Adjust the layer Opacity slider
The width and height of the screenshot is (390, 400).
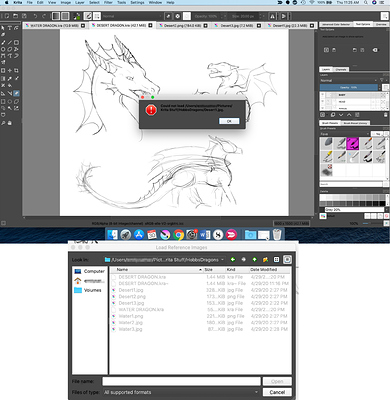click(x=349, y=87)
